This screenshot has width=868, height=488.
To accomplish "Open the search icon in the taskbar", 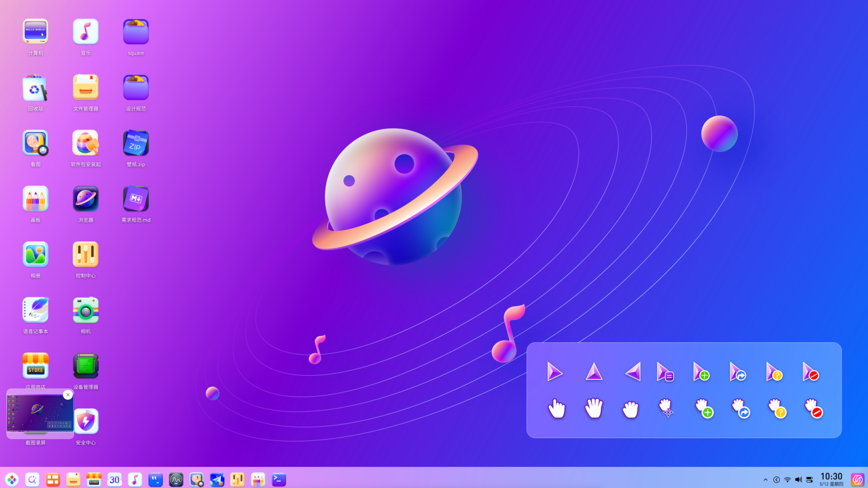I will pos(32,479).
